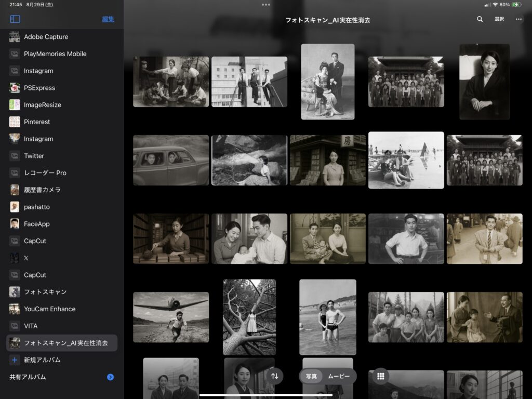Tap the grid view icon
The height and width of the screenshot is (399, 532).
380,376
